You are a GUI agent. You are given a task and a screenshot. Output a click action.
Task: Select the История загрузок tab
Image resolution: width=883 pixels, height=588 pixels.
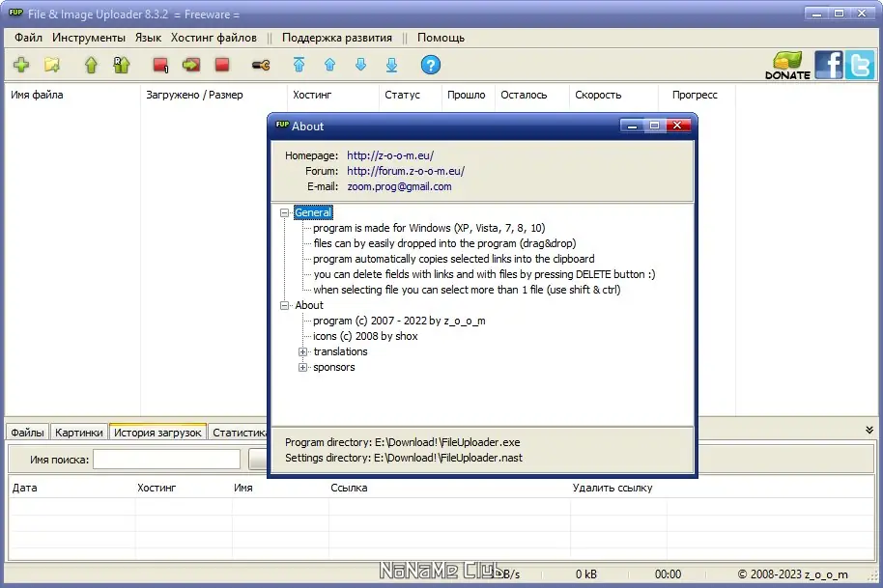(157, 432)
